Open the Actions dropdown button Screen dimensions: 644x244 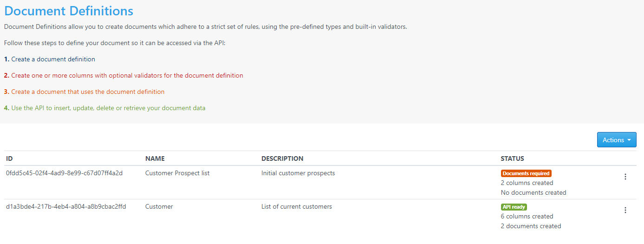[x=617, y=140]
